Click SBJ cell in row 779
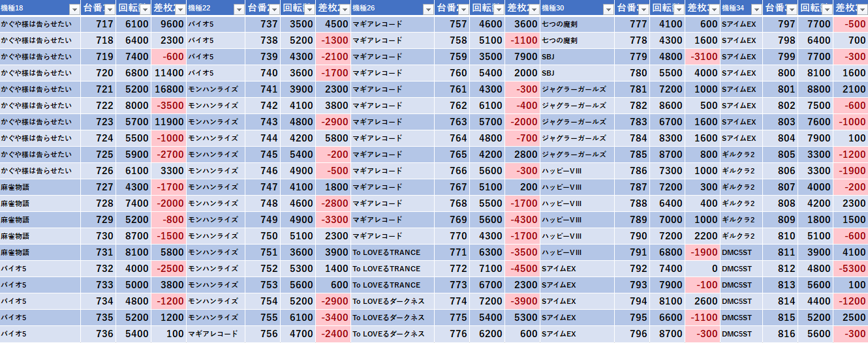Image resolution: width=868 pixels, height=343 pixels. click(578, 57)
